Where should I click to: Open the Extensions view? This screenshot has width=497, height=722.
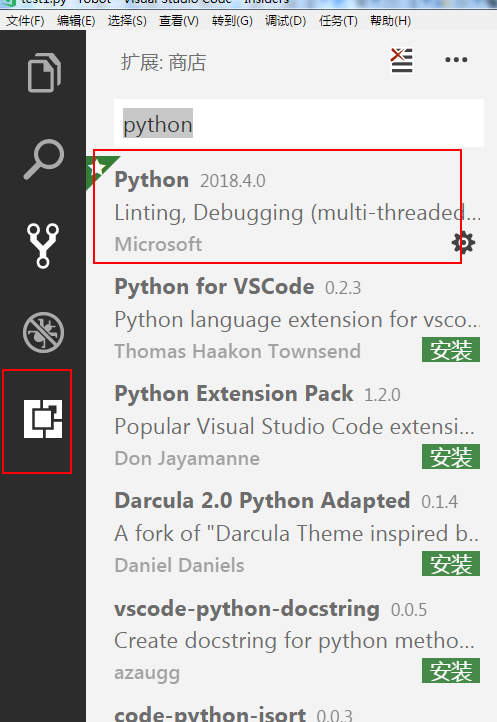[x=43, y=419]
